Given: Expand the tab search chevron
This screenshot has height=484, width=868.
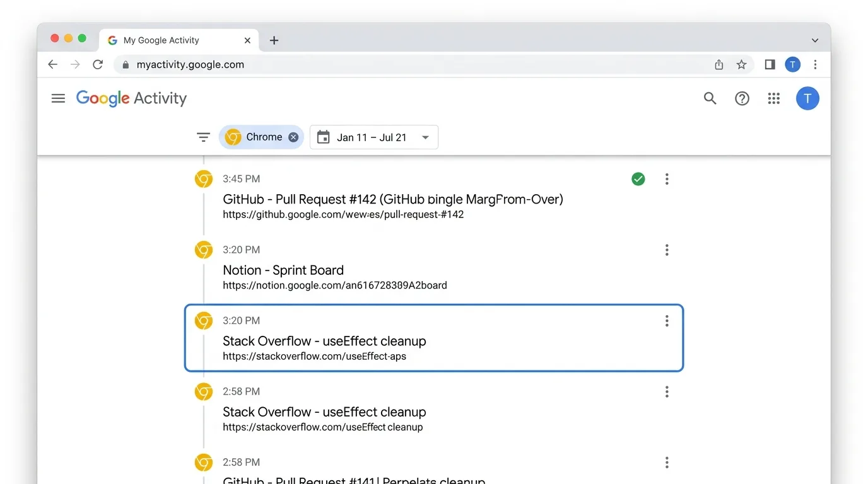Looking at the screenshot, I should pyautogui.click(x=815, y=40).
